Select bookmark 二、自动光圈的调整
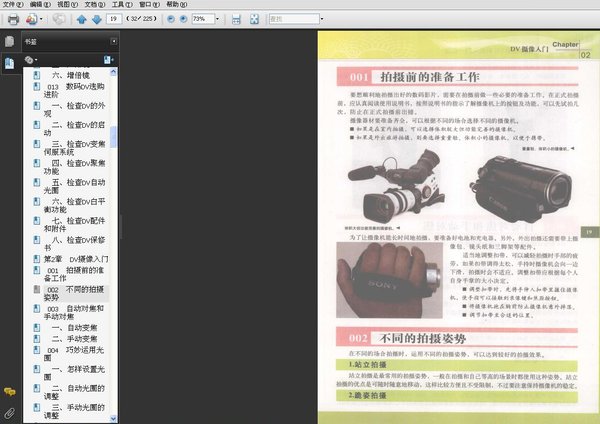 74,392
